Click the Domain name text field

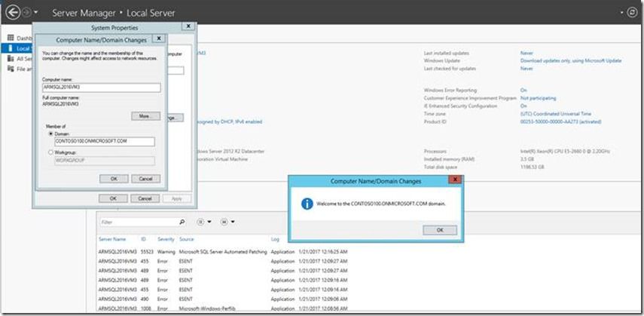click(x=105, y=142)
